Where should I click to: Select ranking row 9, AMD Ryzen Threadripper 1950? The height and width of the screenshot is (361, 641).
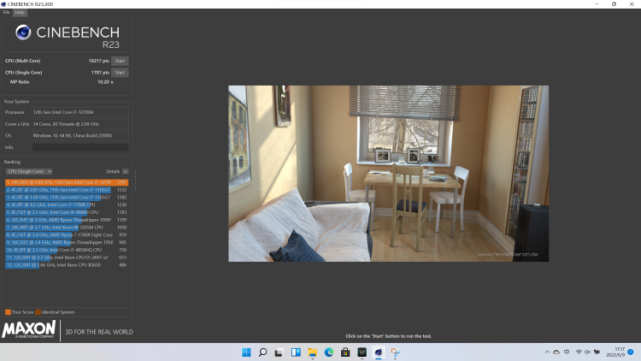67,242
